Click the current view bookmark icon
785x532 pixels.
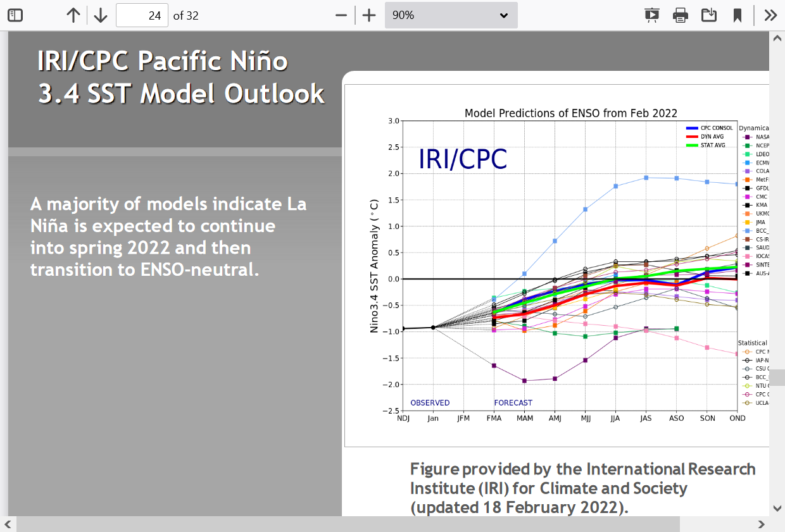(738, 15)
